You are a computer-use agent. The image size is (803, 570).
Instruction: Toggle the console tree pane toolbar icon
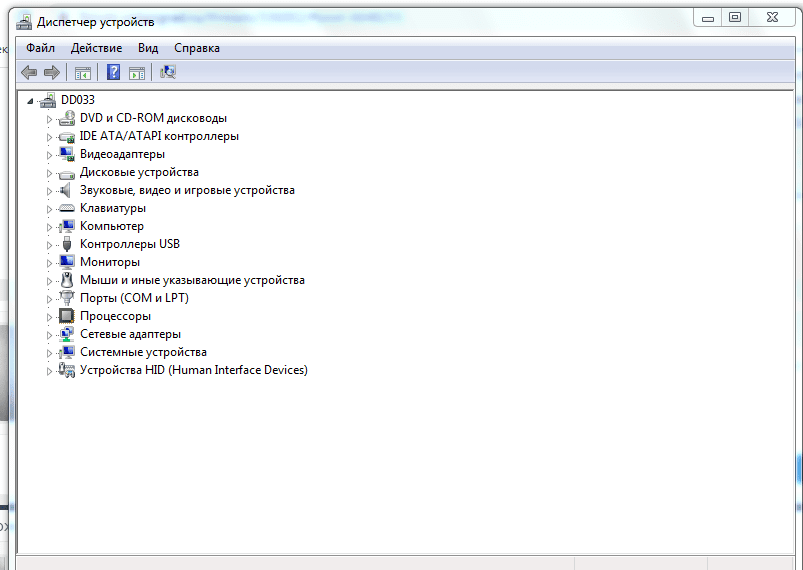click(x=82, y=73)
